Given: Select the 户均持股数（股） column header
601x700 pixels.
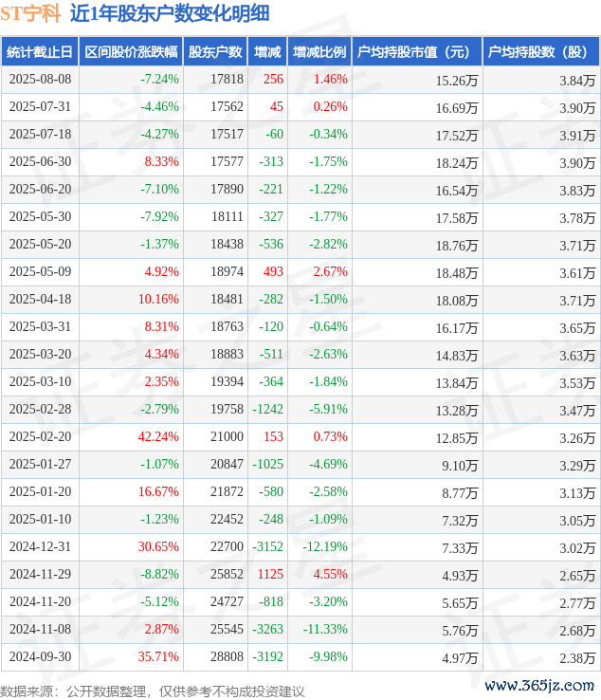Looking at the screenshot, I should tap(541, 52).
